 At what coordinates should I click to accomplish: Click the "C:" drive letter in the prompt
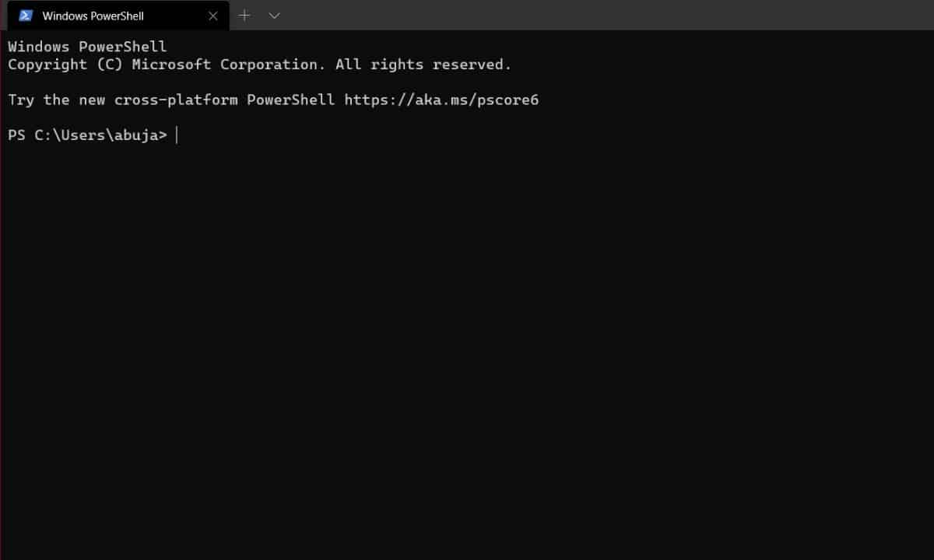(x=44, y=135)
